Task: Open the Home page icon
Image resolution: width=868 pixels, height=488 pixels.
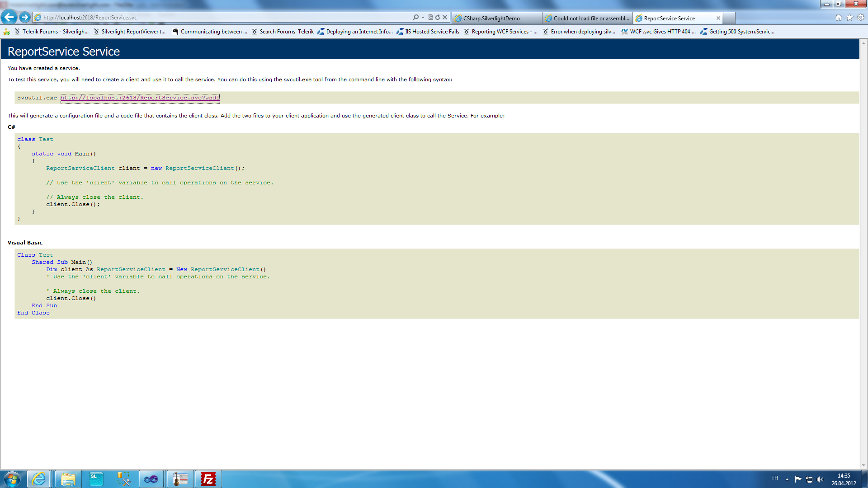Action: coord(839,18)
